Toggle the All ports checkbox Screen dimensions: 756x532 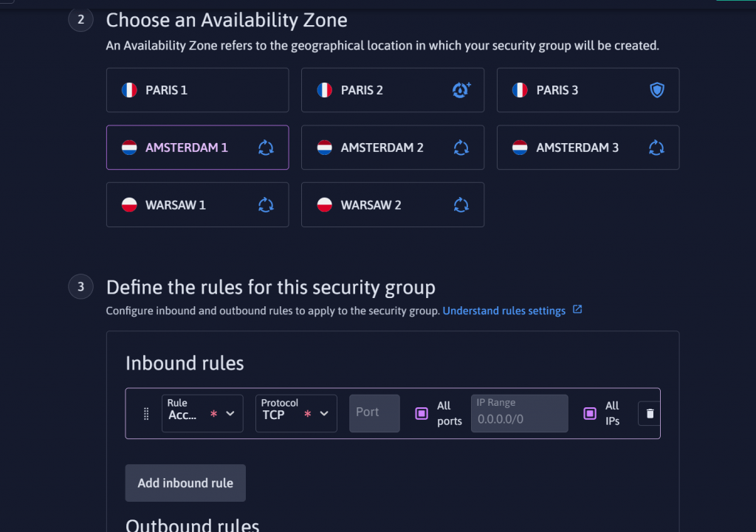coord(422,413)
